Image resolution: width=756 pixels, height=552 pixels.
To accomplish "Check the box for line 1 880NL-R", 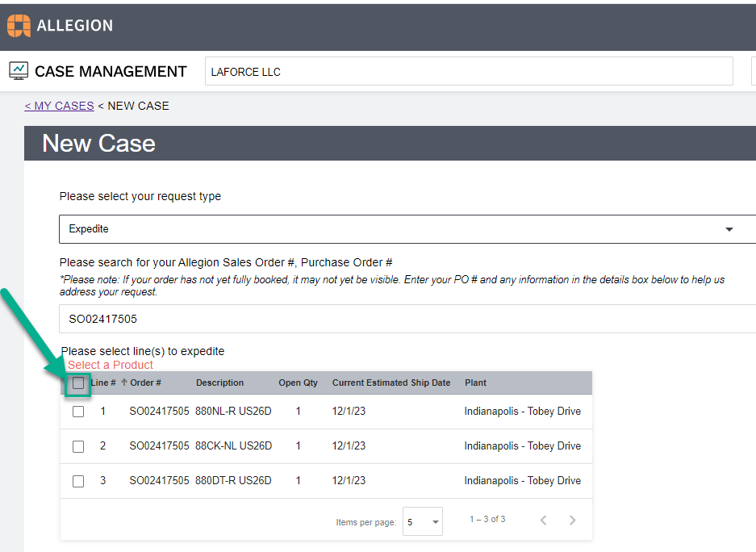I will coord(78,412).
